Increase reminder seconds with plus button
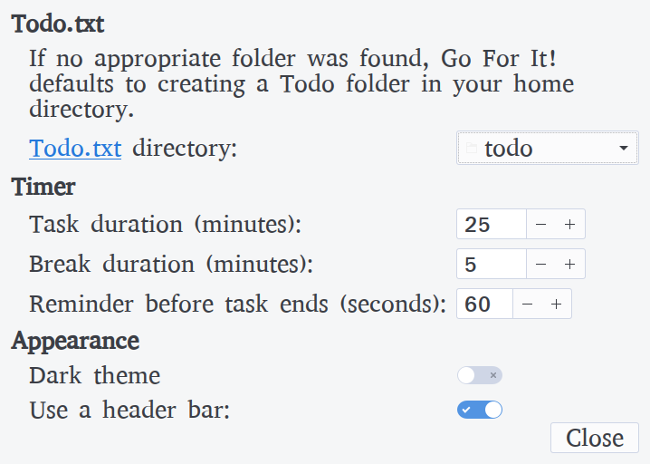This screenshot has height=464, width=650. point(556,303)
